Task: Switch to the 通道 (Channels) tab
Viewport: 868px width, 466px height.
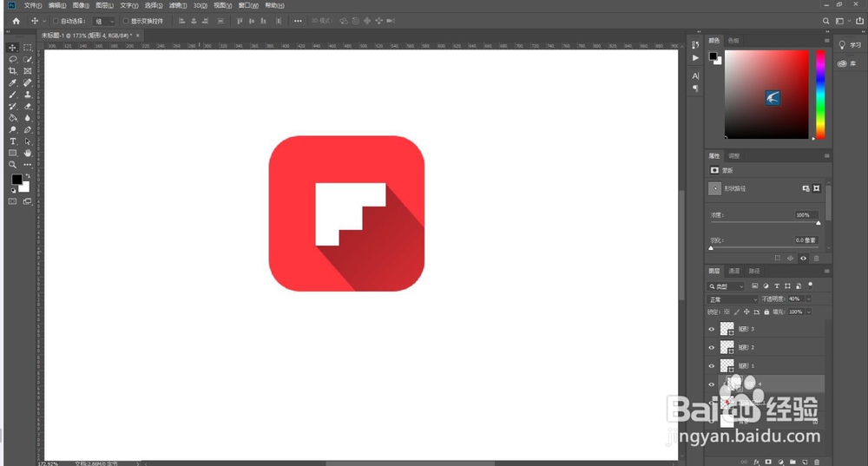Action: pyautogui.click(x=734, y=272)
